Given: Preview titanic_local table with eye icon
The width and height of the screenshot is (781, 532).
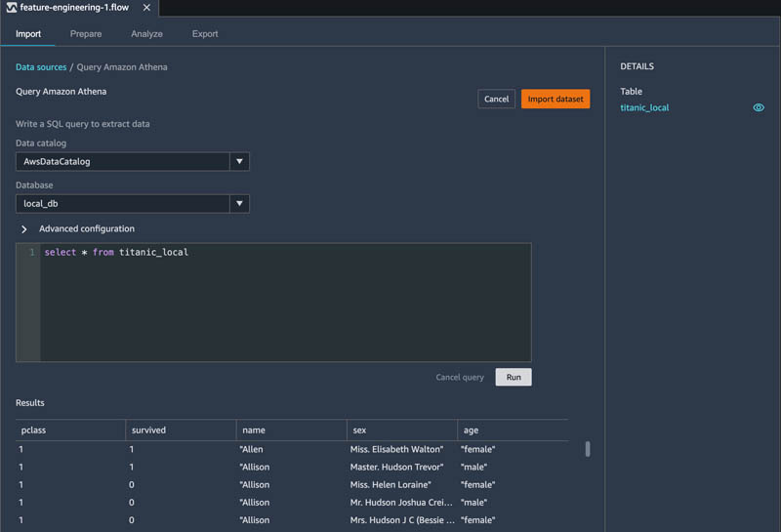Looking at the screenshot, I should 759,107.
